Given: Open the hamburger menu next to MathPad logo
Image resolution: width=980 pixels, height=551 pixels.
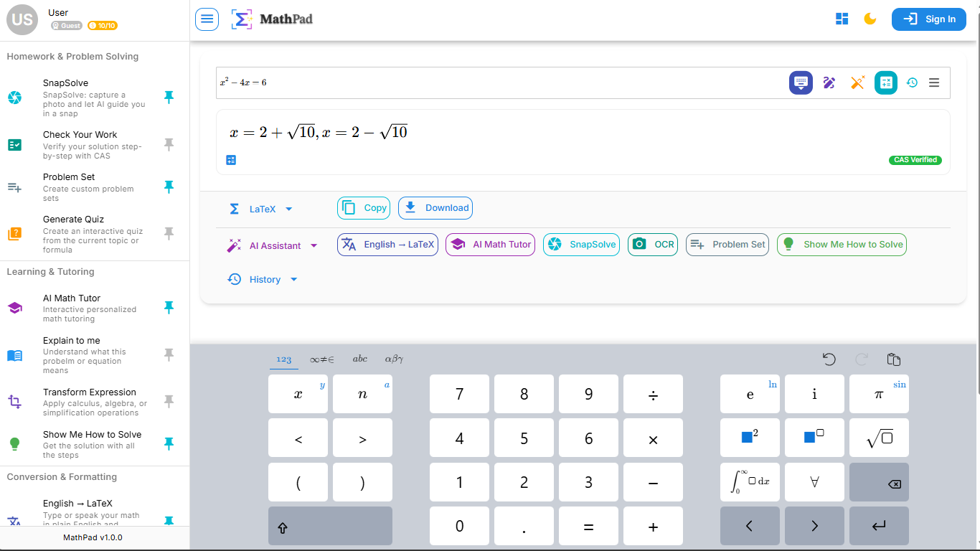Looking at the screenshot, I should pos(207,19).
